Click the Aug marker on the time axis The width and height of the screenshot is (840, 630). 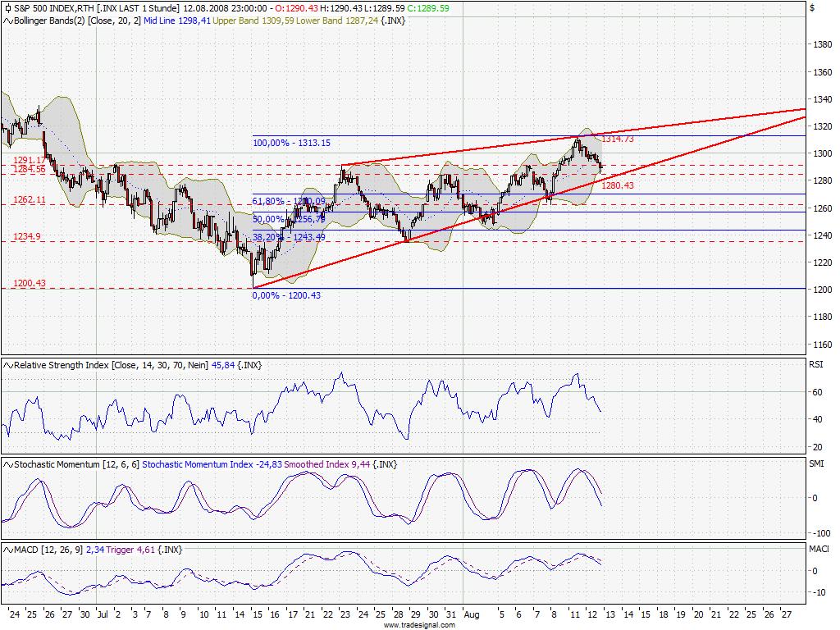471,613
